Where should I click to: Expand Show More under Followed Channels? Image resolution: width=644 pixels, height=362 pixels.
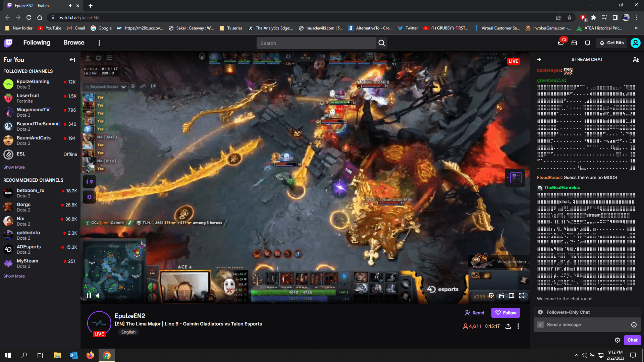(14, 167)
